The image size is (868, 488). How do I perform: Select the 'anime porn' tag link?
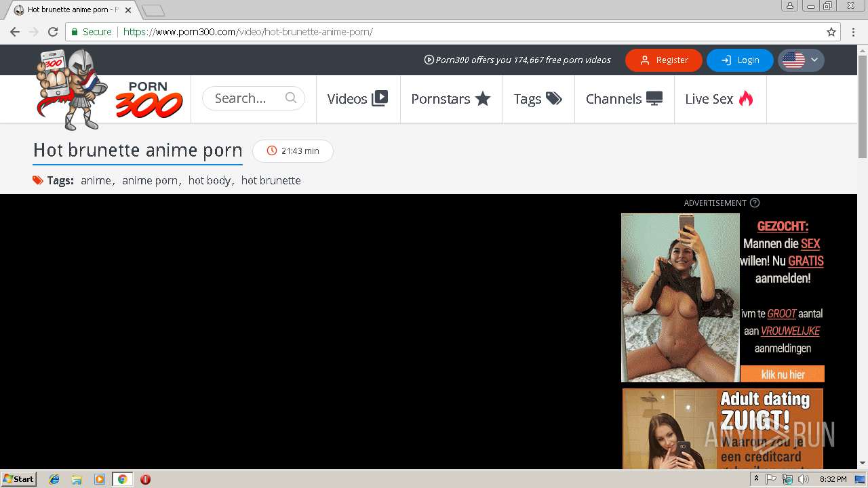(x=150, y=180)
